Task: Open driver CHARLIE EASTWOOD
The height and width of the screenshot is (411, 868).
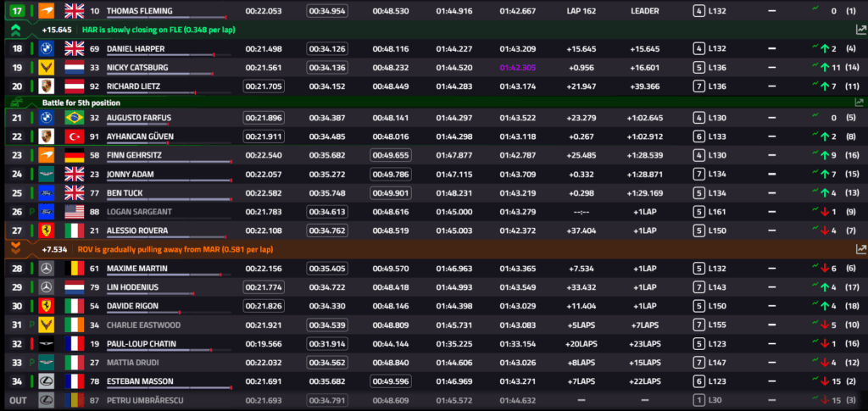Action: coord(143,325)
